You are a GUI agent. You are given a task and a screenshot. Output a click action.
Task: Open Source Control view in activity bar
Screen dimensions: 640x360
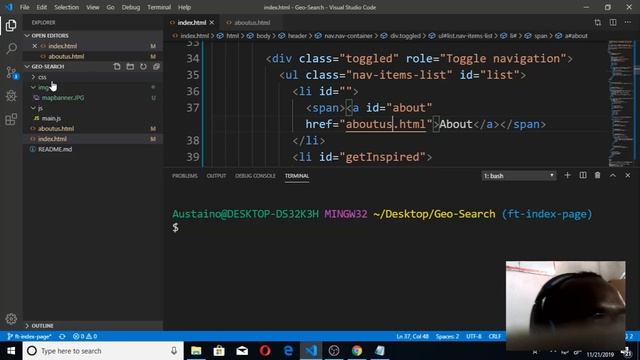11,73
